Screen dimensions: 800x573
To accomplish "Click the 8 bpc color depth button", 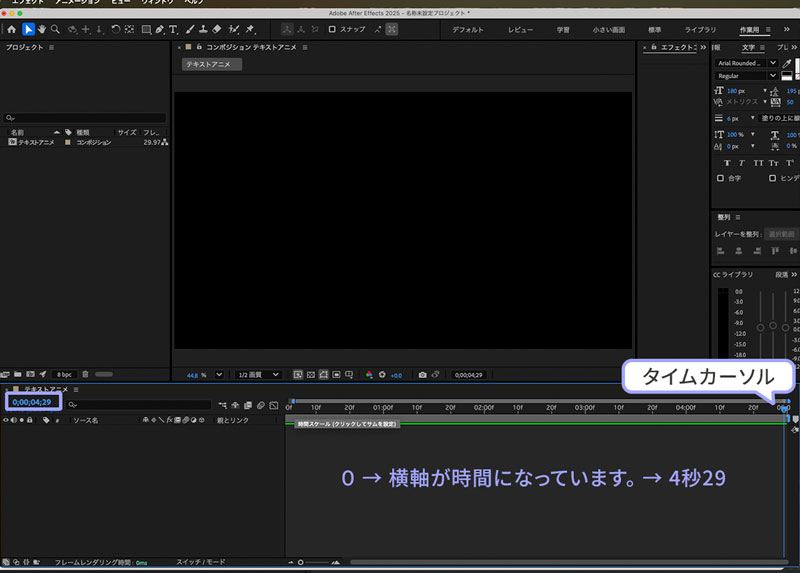I will [x=64, y=375].
